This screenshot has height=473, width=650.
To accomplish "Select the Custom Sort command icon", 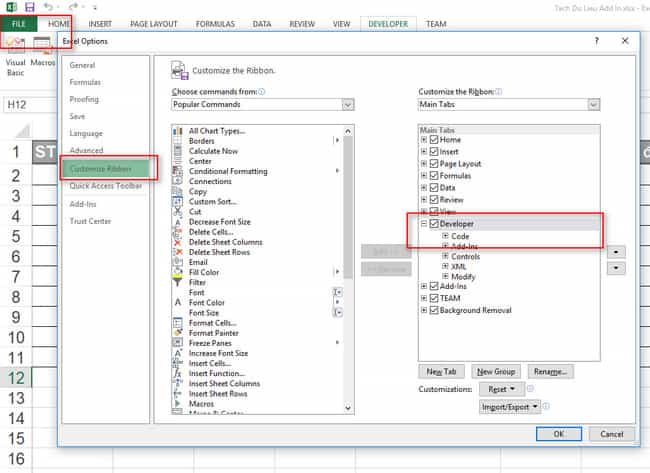I will click(177, 201).
